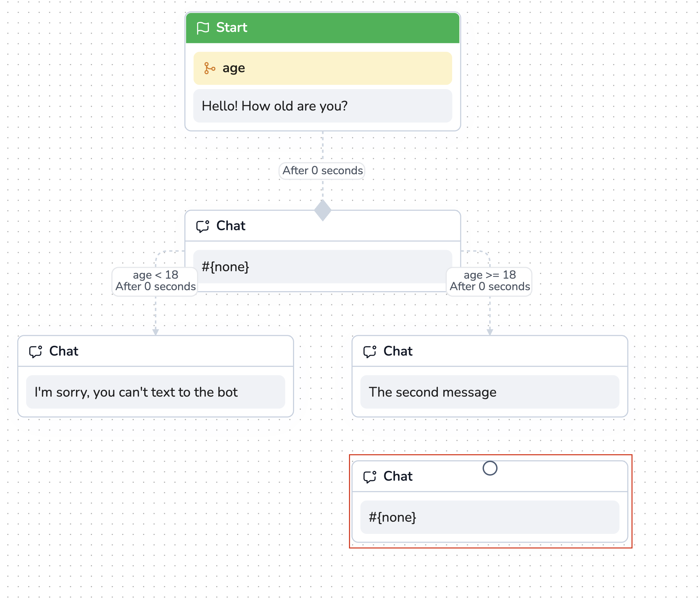Select the 'age >= 18' transition label

pos(489,281)
